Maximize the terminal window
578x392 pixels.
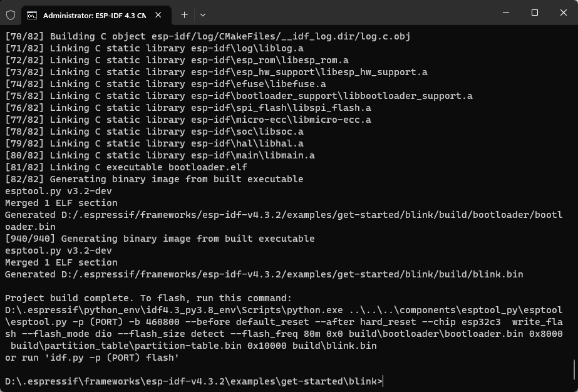(535, 13)
